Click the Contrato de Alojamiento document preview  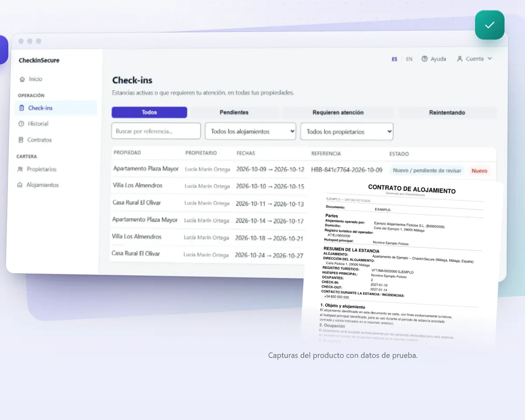tap(402, 262)
